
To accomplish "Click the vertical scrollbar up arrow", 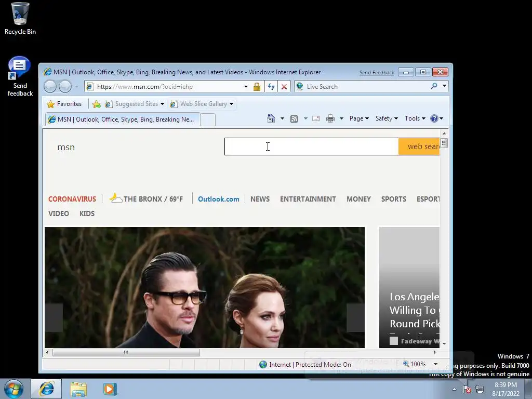I will tap(444, 134).
